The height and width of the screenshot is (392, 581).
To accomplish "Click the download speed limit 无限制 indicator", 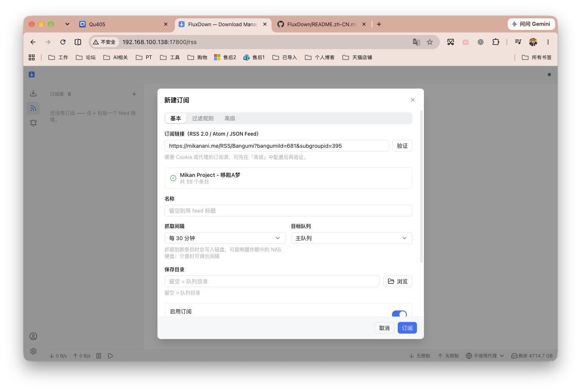I will point(419,356).
